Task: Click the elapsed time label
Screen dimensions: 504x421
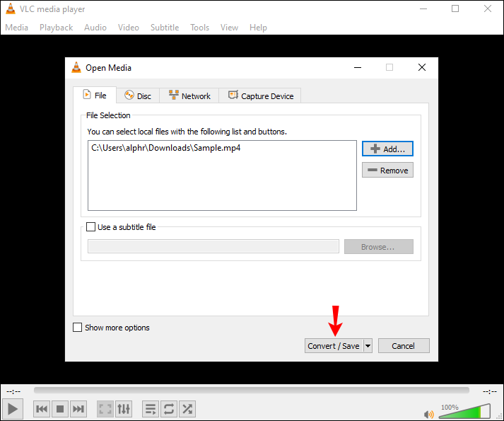Action: (13, 392)
